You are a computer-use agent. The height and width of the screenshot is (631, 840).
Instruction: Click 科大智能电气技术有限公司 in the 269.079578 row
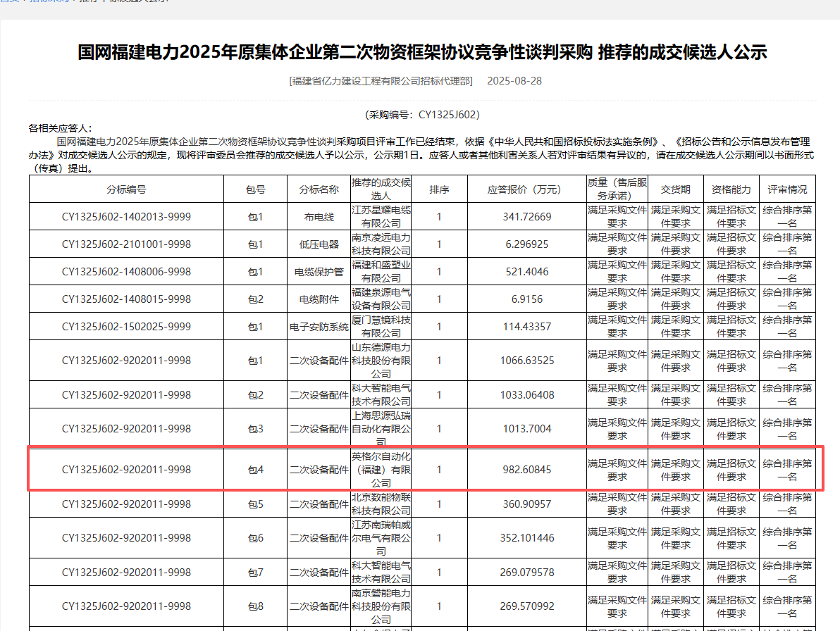click(381, 572)
